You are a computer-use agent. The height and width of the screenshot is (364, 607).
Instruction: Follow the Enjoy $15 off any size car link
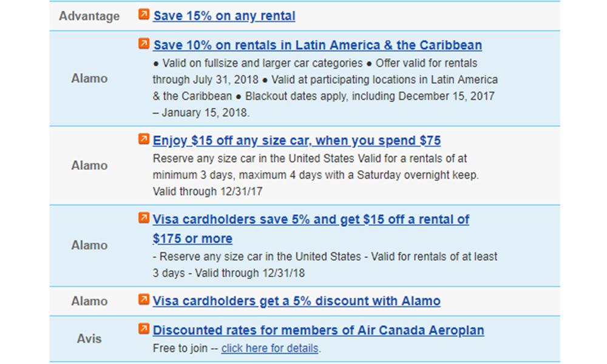pyautogui.click(x=297, y=141)
